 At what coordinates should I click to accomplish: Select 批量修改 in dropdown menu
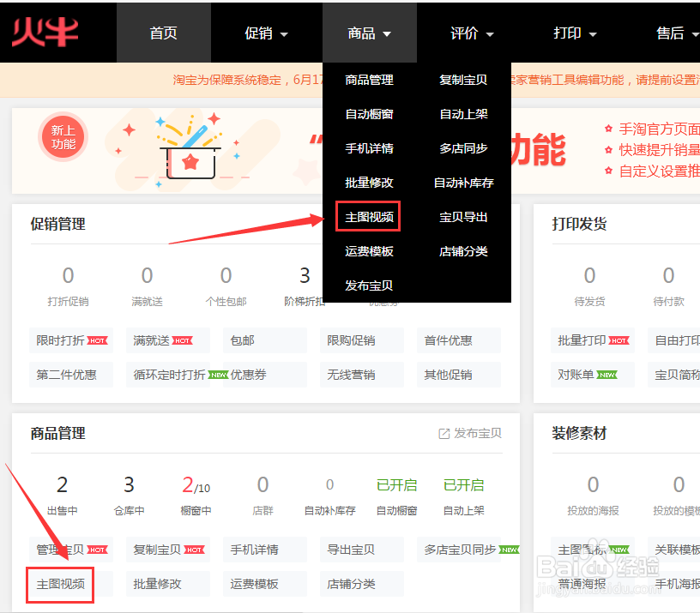[x=369, y=183]
